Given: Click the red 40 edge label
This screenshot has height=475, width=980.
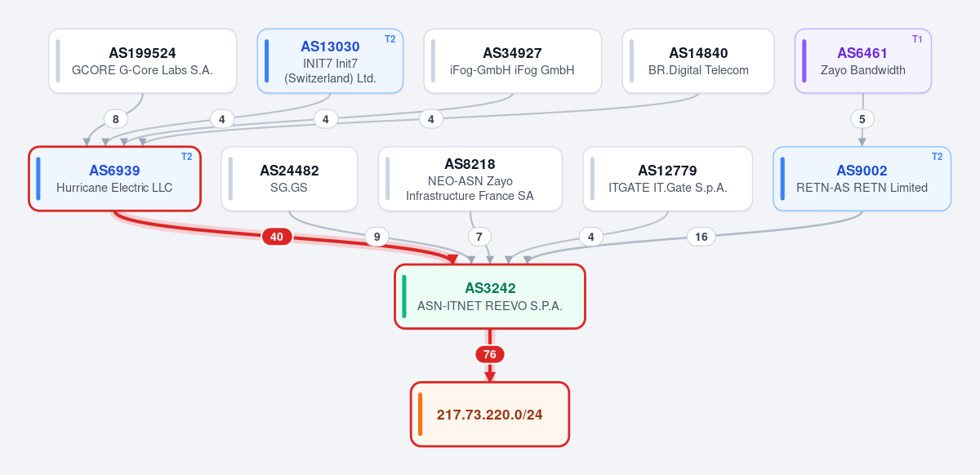Looking at the screenshot, I should click(277, 237).
